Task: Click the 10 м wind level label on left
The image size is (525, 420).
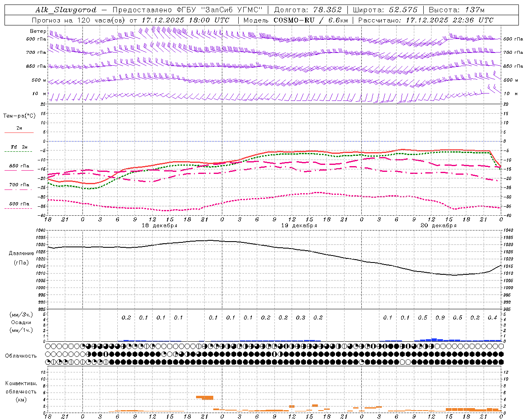Action: click(x=39, y=94)
